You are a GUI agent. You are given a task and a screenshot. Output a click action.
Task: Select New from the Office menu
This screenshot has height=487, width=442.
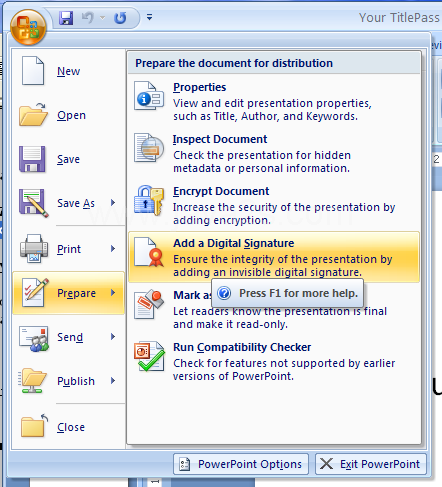click(68, 71)
